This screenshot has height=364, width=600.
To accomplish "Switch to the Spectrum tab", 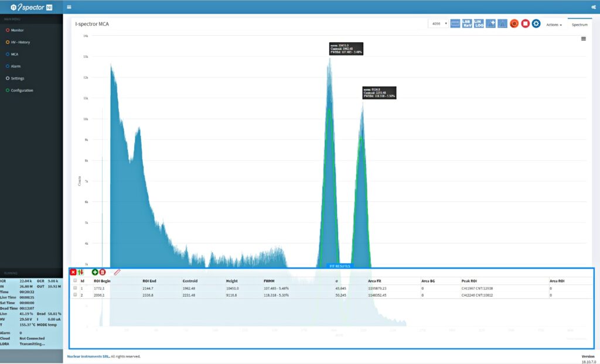I will [x=579, y=25].
